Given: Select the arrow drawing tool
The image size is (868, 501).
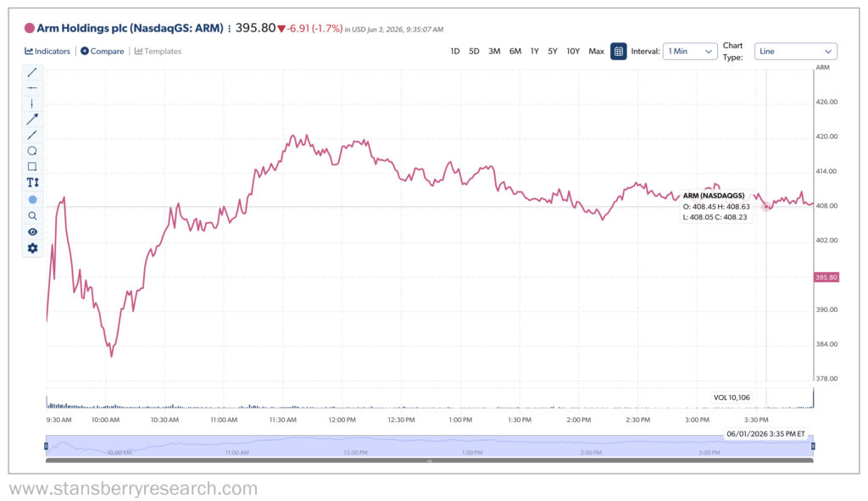Looking at the screenshot, I should pyautogui.click(x=32, y=119).
